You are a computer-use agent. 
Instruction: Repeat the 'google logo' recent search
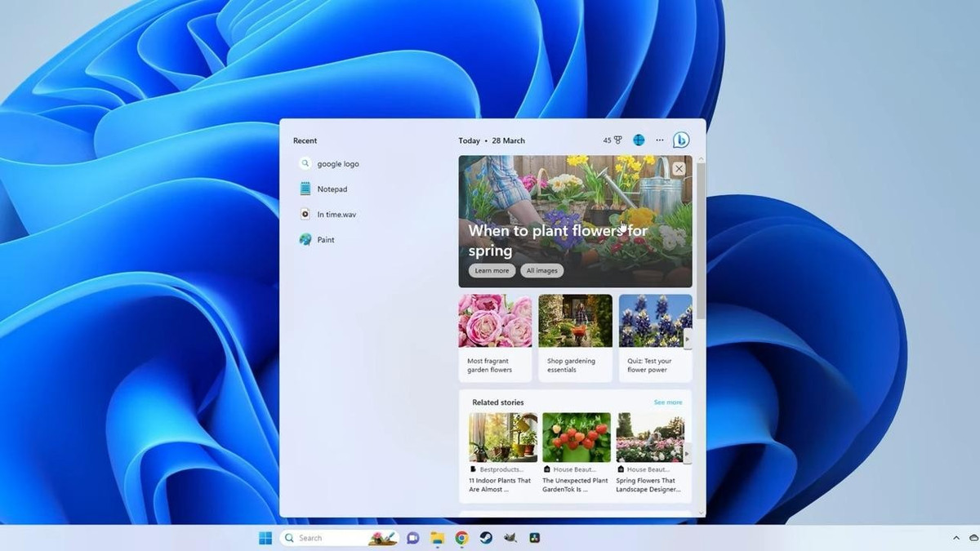click(338, 163)
